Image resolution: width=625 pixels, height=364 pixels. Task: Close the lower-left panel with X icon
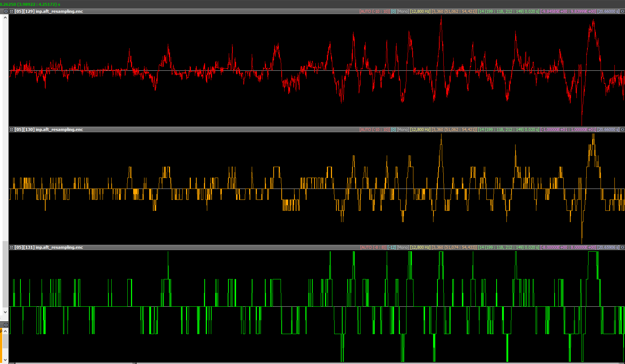point(6,325)
